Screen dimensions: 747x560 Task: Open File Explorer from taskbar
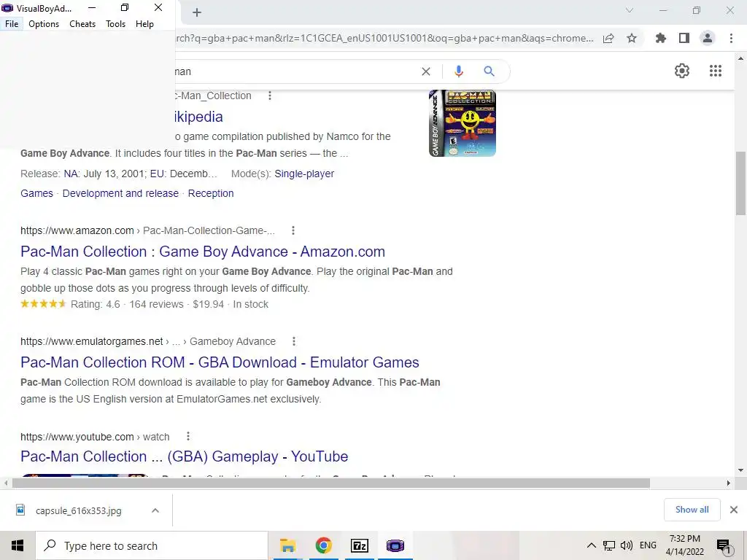click(287, 545)
